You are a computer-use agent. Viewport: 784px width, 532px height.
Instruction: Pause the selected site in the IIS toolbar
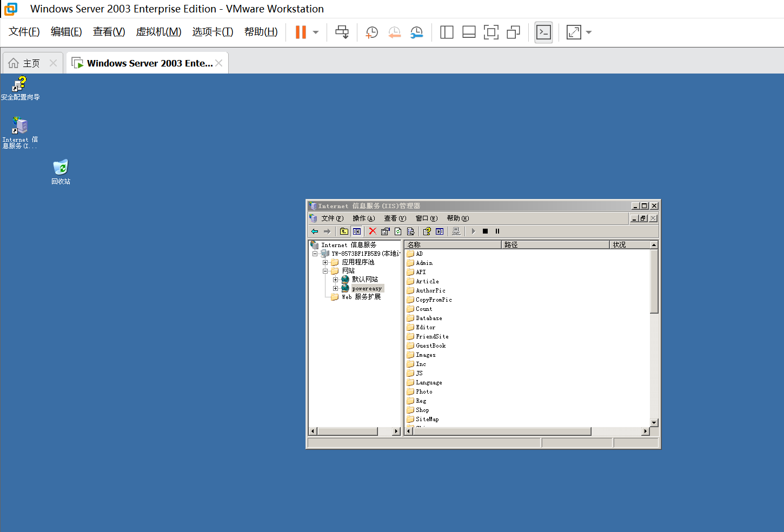[497, 231]
